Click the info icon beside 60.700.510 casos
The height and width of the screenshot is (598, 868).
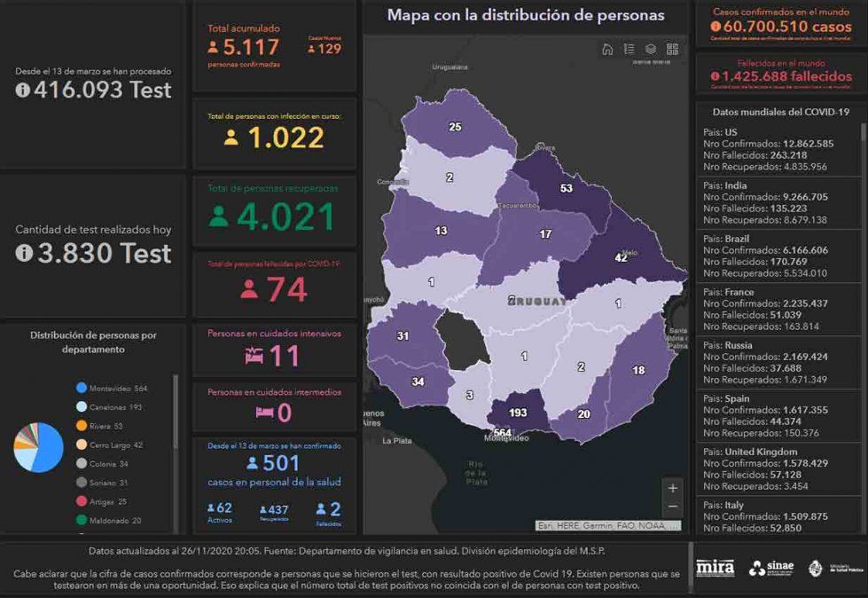(716, 28)
